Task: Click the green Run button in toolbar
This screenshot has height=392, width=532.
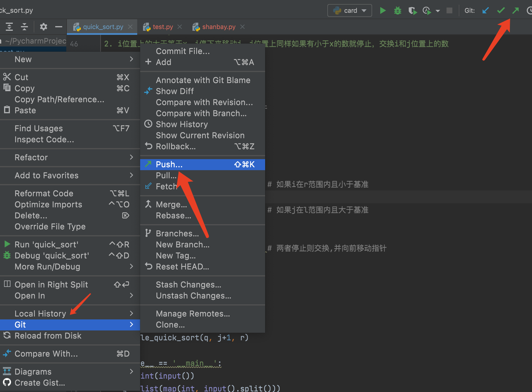Action: click(383, 11)
